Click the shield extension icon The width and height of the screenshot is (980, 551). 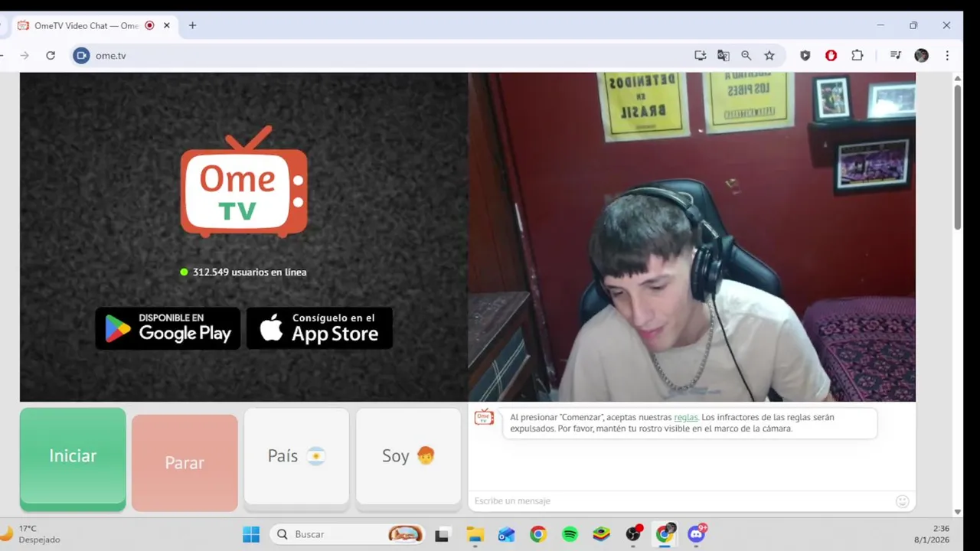click(x=805, y=56)
